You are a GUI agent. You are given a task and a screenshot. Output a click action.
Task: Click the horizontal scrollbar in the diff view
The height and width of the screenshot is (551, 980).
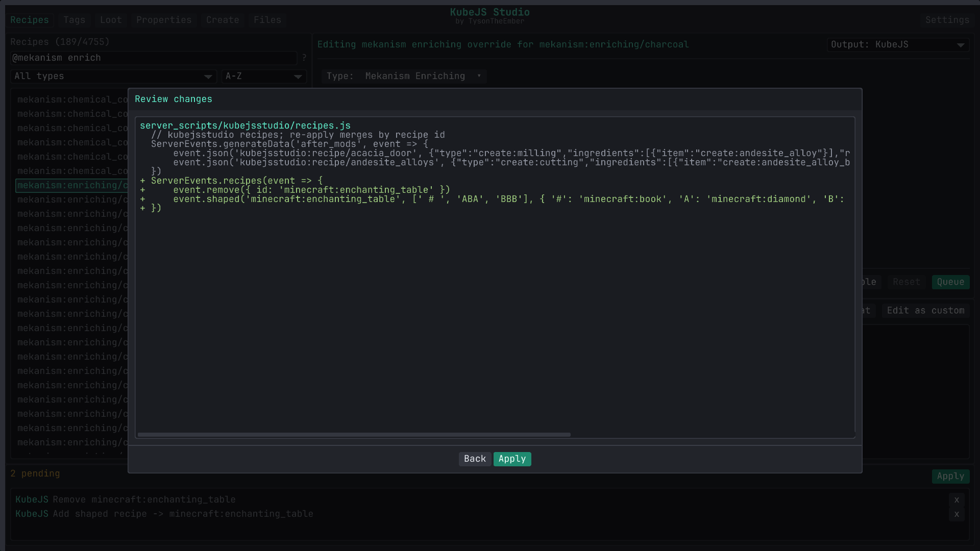pyautogui.click(x=354, y=435)
